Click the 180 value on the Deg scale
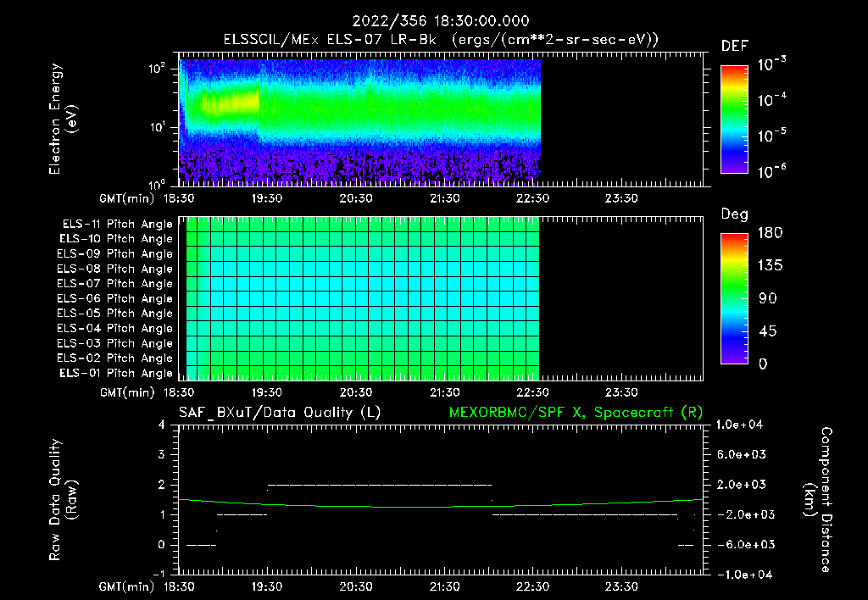This screenshot has height=600, width=868. 770,233
